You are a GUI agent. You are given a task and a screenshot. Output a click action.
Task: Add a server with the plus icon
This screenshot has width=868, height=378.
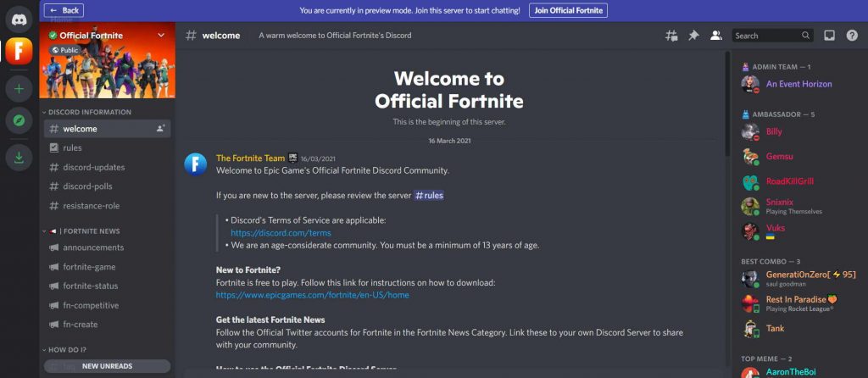pyautogui.click(x=19, y=88)
